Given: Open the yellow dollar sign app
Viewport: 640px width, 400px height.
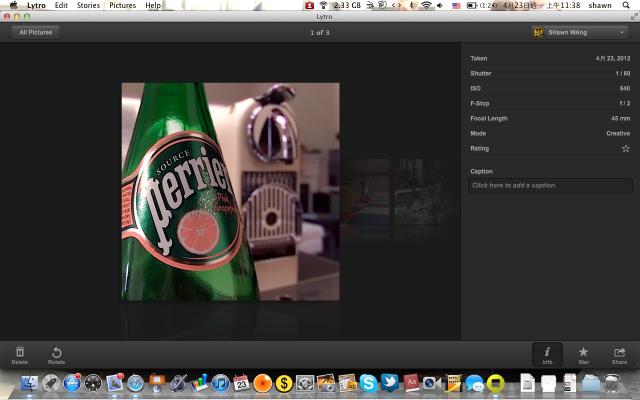Looking at the screenshot, I should [x=284, y=383].
